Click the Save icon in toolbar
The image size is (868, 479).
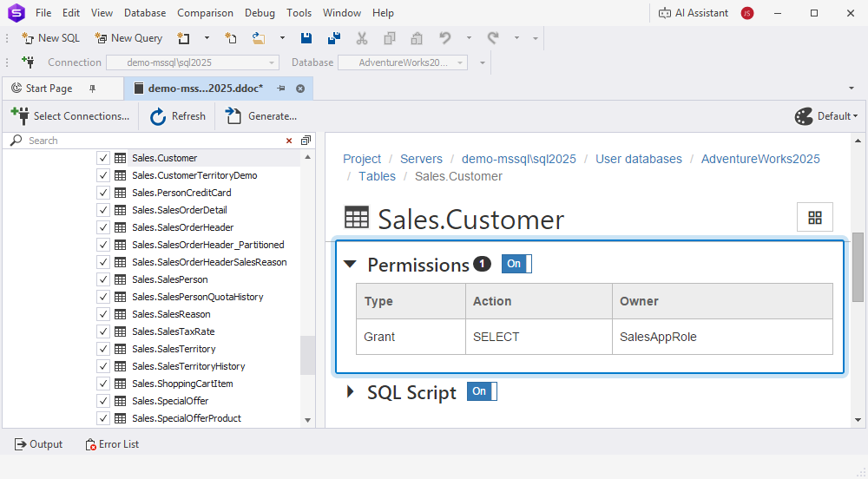306,38
